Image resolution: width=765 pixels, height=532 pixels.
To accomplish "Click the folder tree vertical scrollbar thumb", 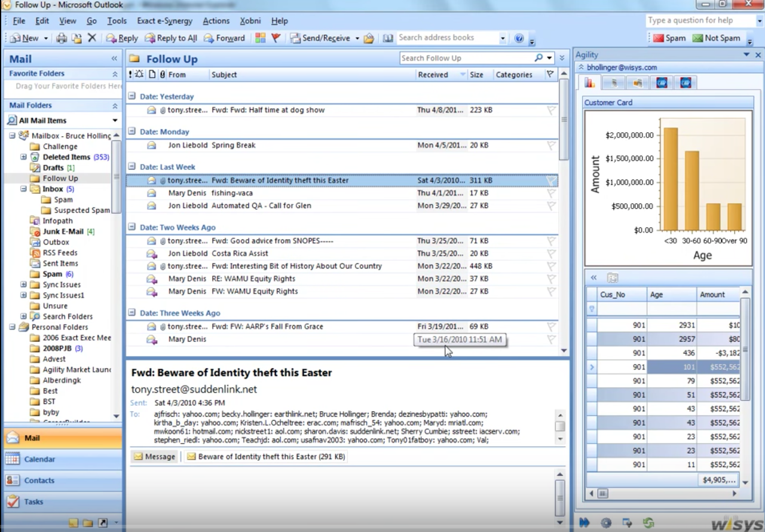I will click(x=117, y=176).
